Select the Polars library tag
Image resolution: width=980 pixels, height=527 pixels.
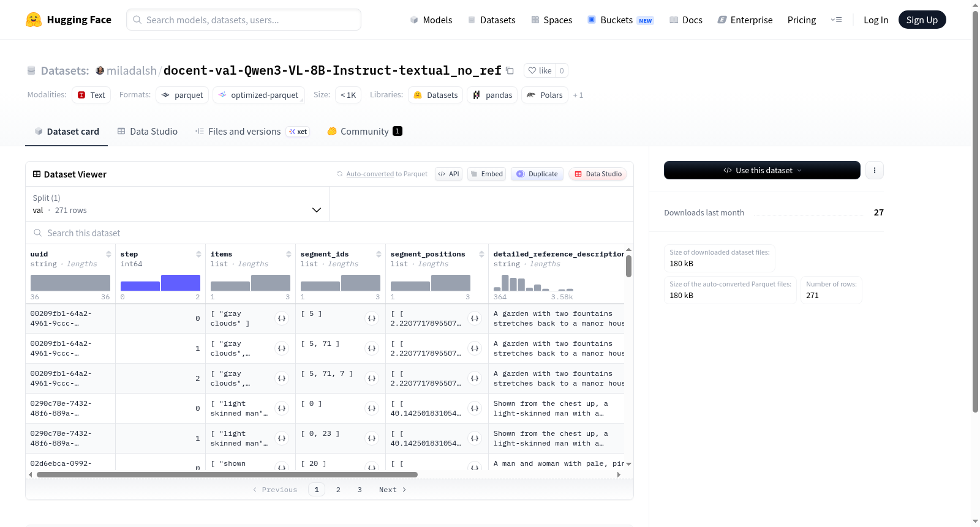545,95
